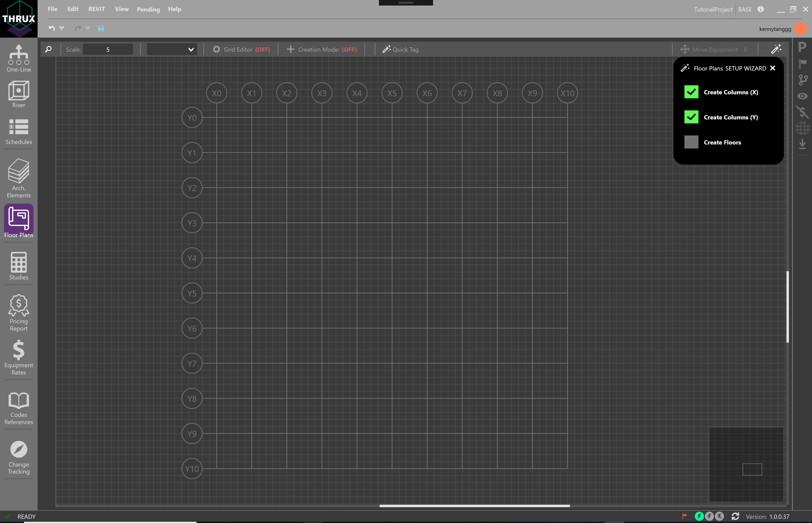The image size is (812, 523).
Task: Expand the undo history arrow
Action: click(x=62, y=29)
